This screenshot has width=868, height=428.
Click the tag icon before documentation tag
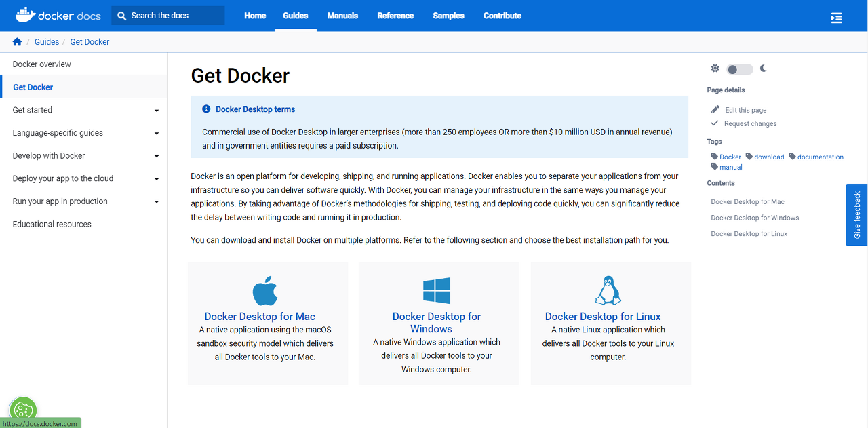(x=792, y=157)
